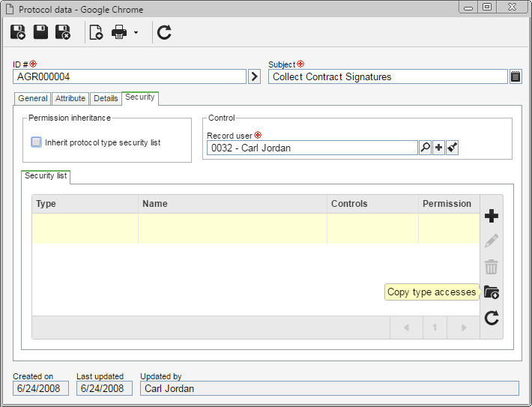Image resolution: width=532 pixels, height=407 pixels.
Task: Click the ID # field
Action: [x=130, y=76]
